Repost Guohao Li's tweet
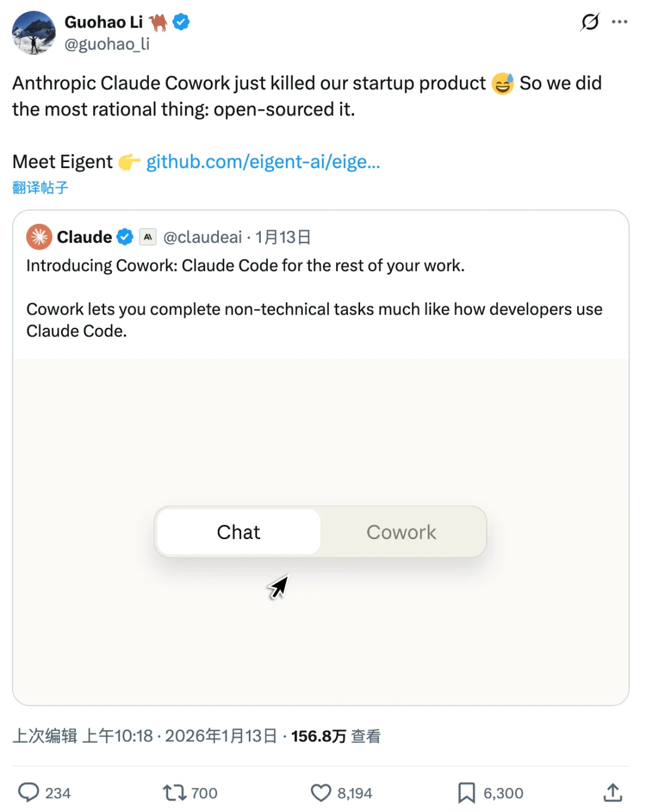 pyautogui.click(x=174, y=792)
